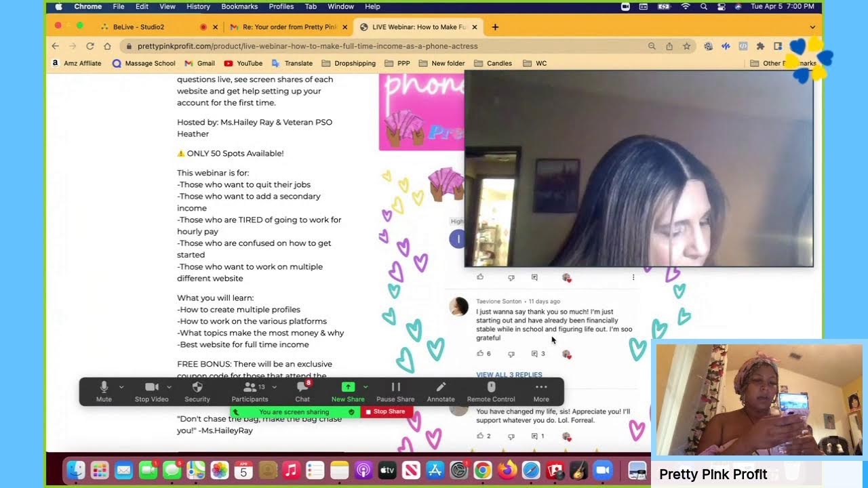Like Taevione Sonton's comment

pyautogui.click(x=480, y=353)
